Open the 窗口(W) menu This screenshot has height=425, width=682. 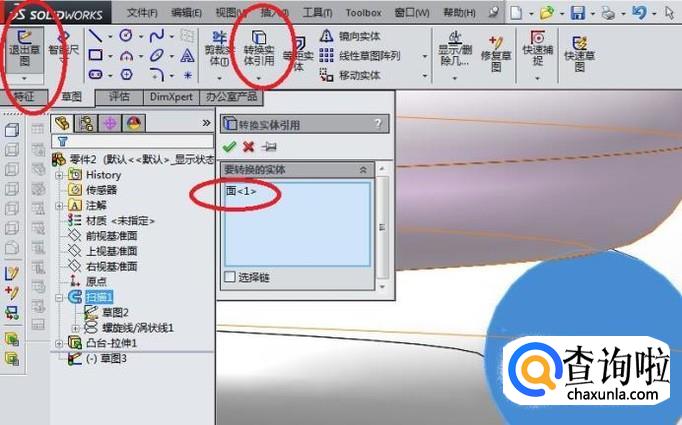click(x=412, y=13)
